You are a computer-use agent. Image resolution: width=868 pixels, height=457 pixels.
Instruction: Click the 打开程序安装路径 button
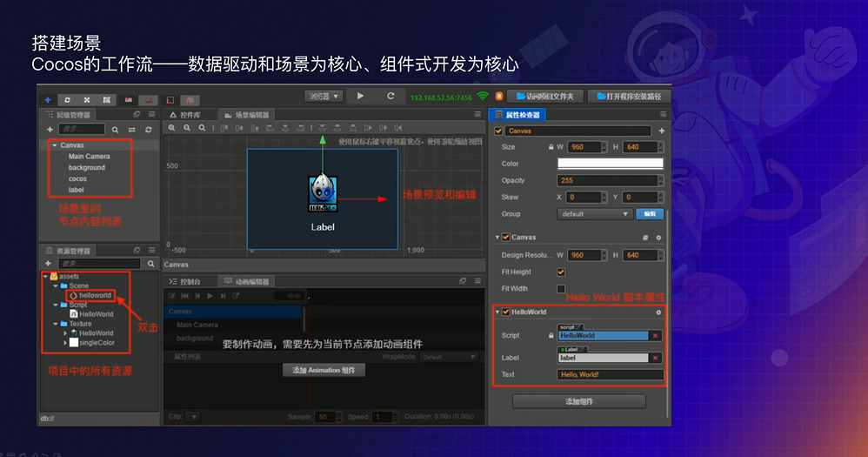pyautogui.click(x=629, y=97)
